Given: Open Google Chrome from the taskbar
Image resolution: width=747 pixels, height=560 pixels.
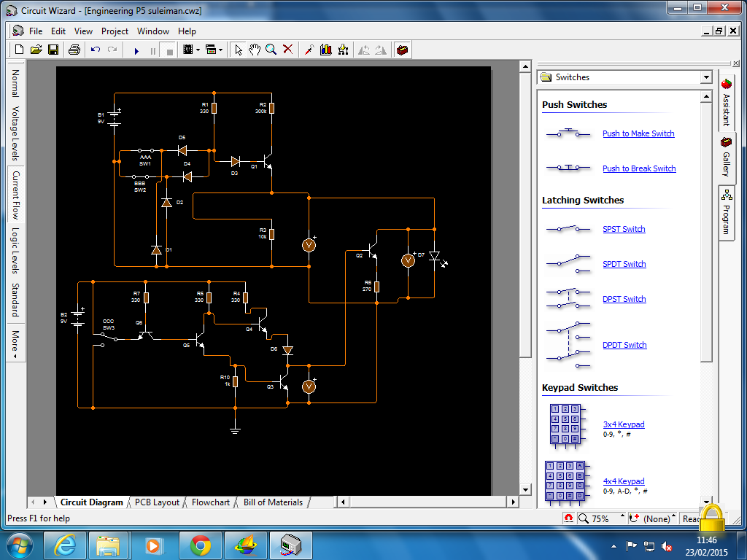Looking at the screenshot, I should tap(201, 545).
